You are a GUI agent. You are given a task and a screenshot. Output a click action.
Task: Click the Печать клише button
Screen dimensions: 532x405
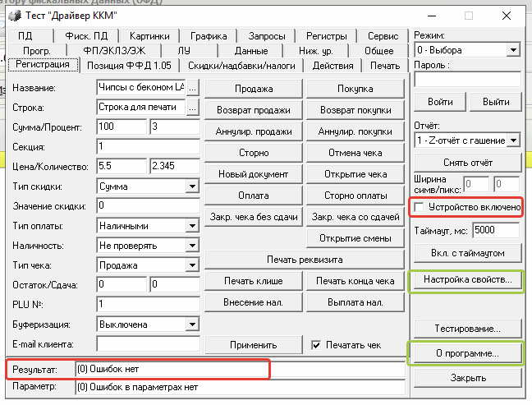[x=254, y=281]
